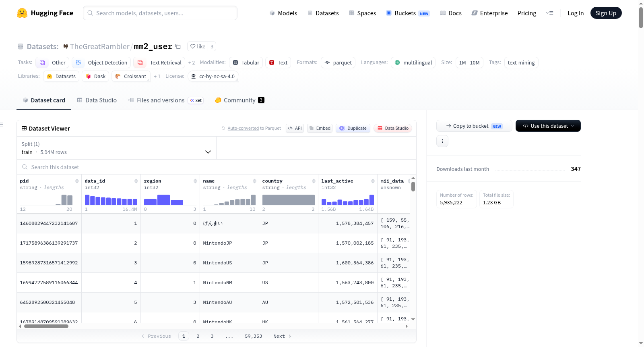Screen dimensions: 644x347
Task: Click the Hugging Face logo icon
Action: [22, 13]
